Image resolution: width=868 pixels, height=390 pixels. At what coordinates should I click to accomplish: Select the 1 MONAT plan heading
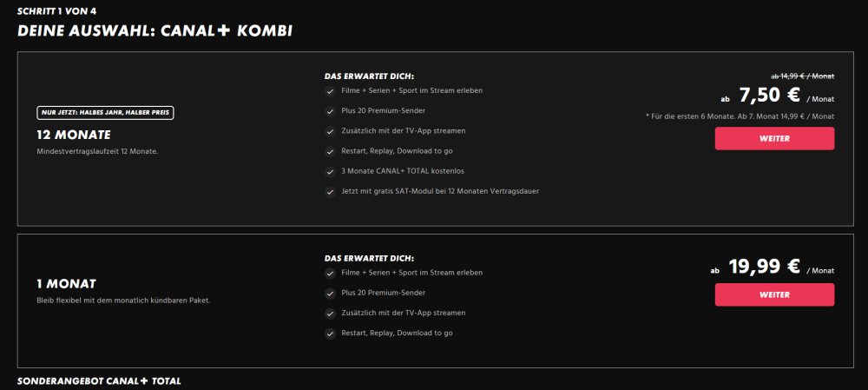point(66,284)
